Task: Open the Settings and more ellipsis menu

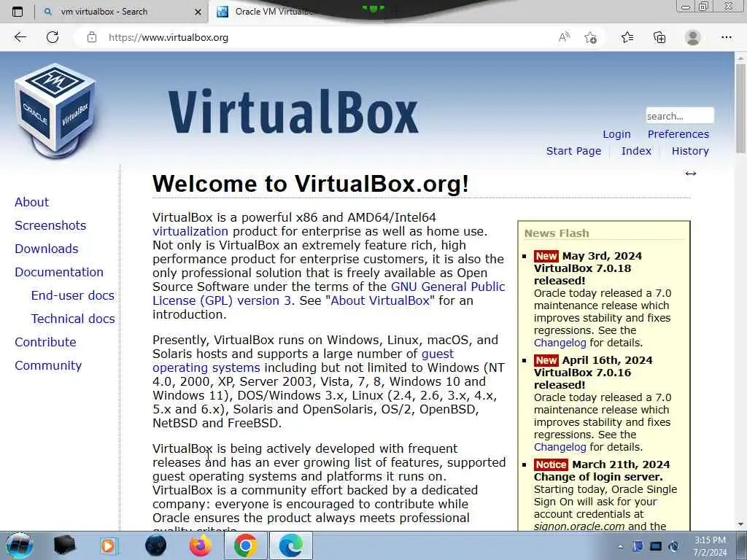Action: coord(726,37)
